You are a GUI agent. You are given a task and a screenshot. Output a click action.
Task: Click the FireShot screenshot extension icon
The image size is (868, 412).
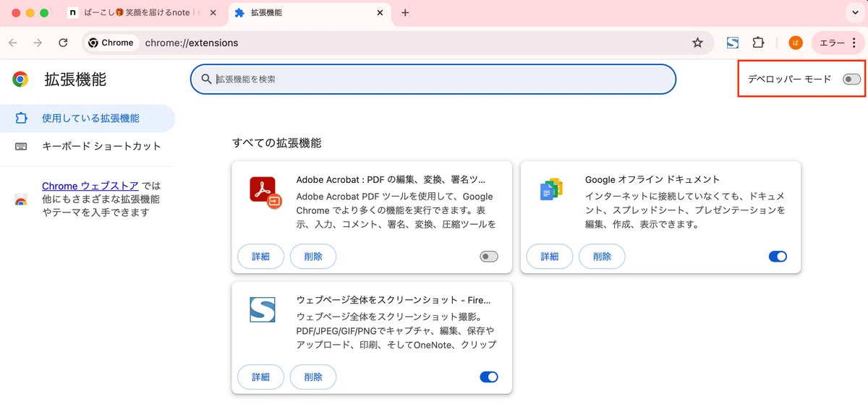263,309
